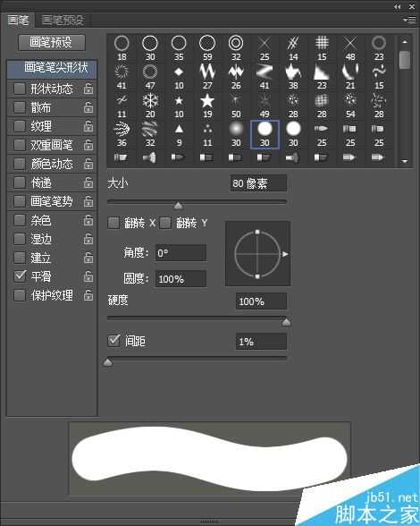This screenshot has height=526, width=420.
Task: Collapse the panel with the double-arrow icon
Action: [x=397, y=6]
